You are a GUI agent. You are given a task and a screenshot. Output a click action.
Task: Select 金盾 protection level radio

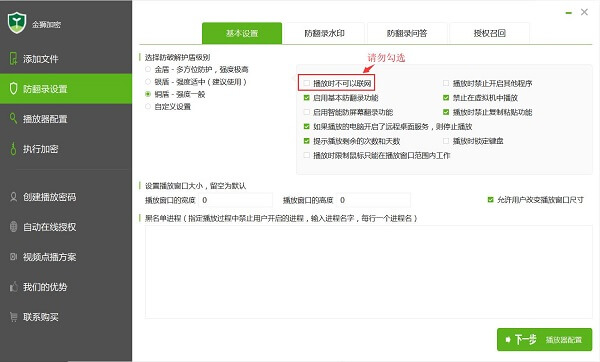point(148,69)
